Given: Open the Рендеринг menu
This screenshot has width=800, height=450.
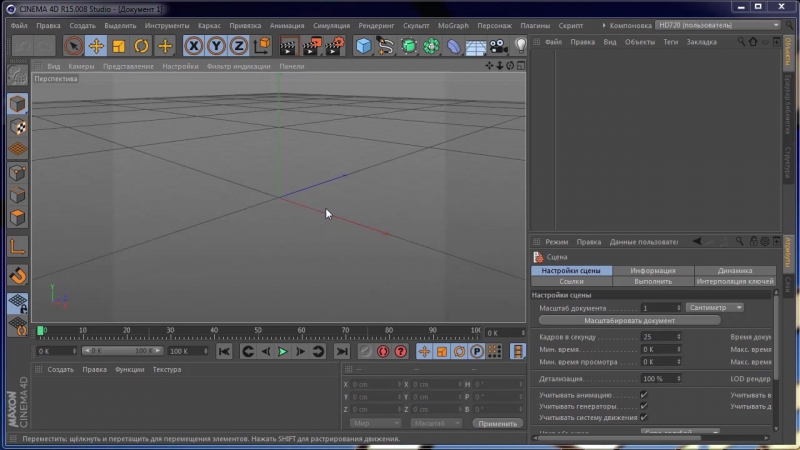Looking at the screenshot, I should (376, 26).
